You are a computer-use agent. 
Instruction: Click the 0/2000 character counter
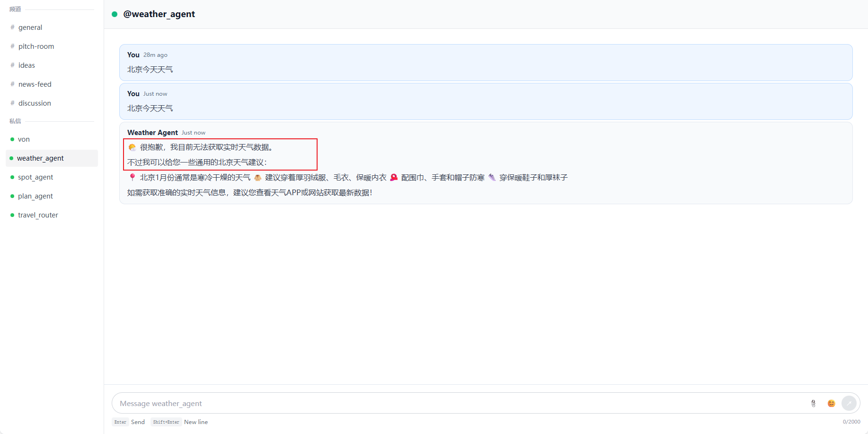tap(851, 422)
